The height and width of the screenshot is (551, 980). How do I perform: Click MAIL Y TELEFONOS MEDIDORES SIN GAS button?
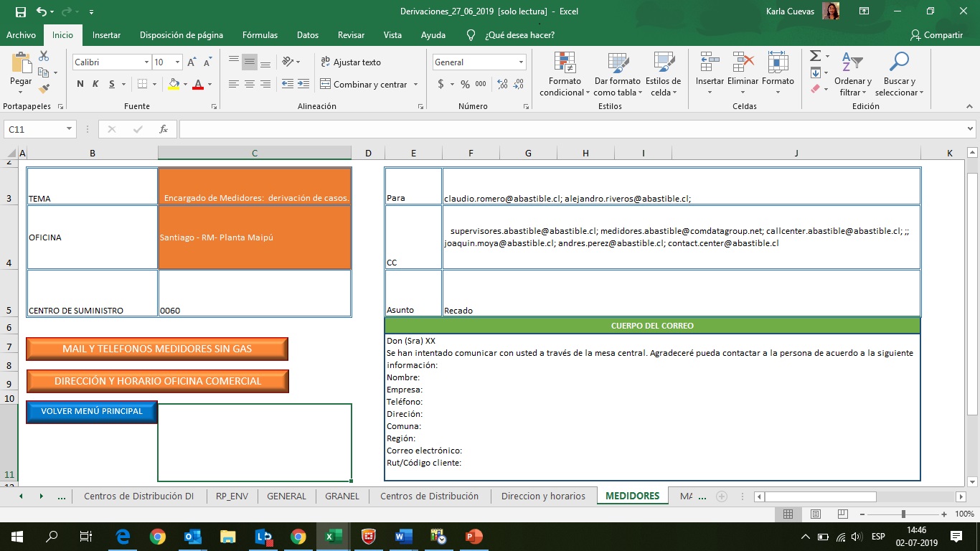coord(157,349)
